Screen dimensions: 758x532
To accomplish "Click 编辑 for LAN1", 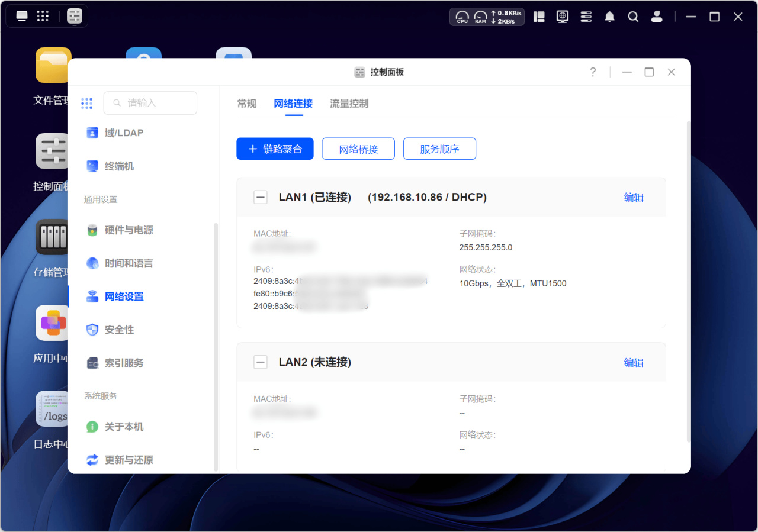I will pyautogui.click(x=634, y=198).
